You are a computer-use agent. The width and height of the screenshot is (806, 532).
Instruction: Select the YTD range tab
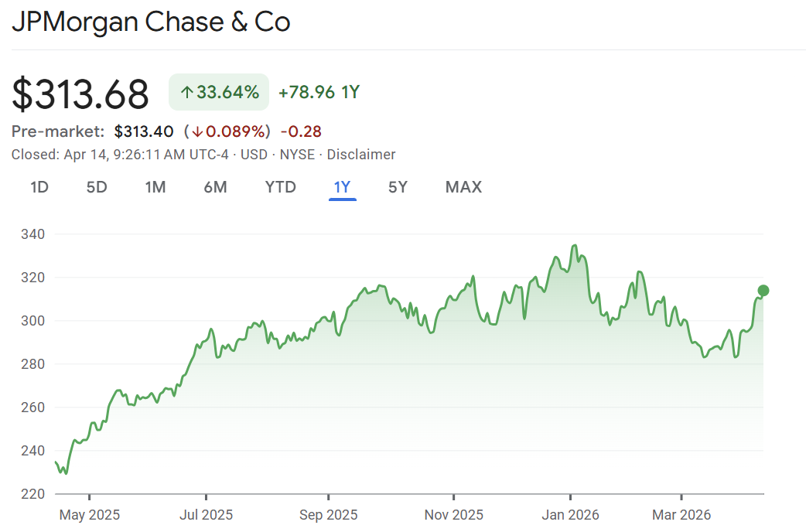280,187
